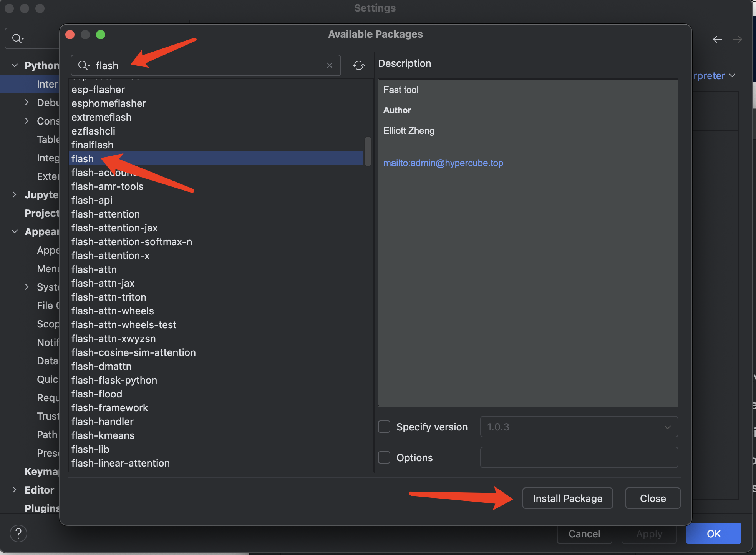Open the interpreter dropdown at top right

click(732, 76)
